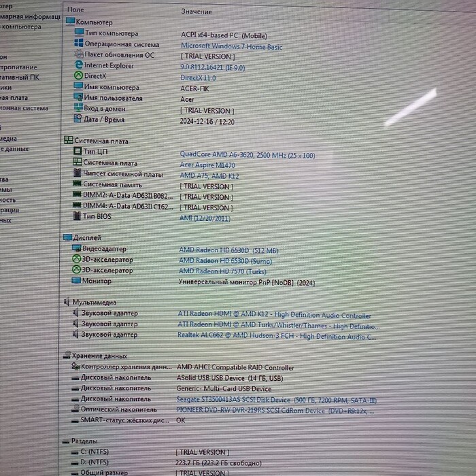Open the 9.0.8112.16421 (IE 9.0) link
The height and width of the screenshot is (476, 476).
[x=212, y=67]
